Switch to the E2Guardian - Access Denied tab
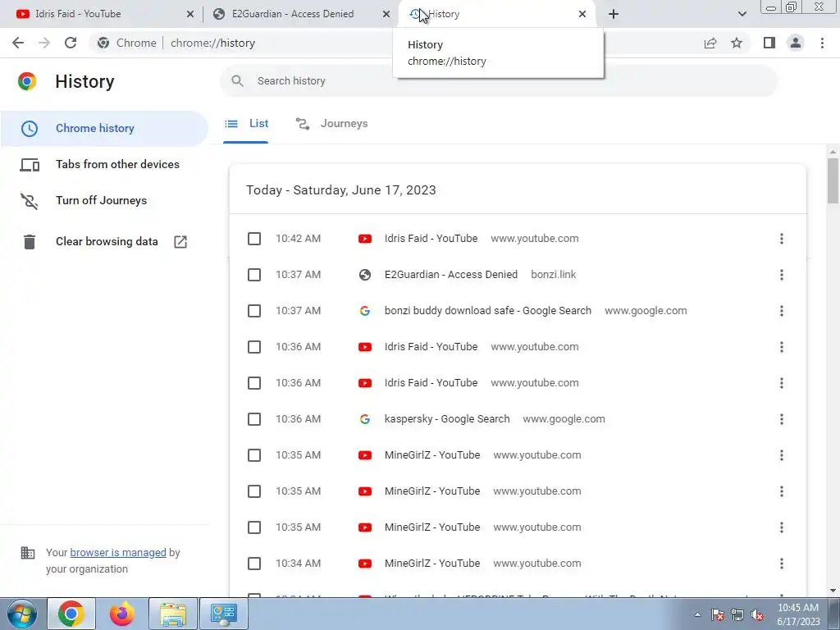This screenshot has height=630, width=840. 300,14
